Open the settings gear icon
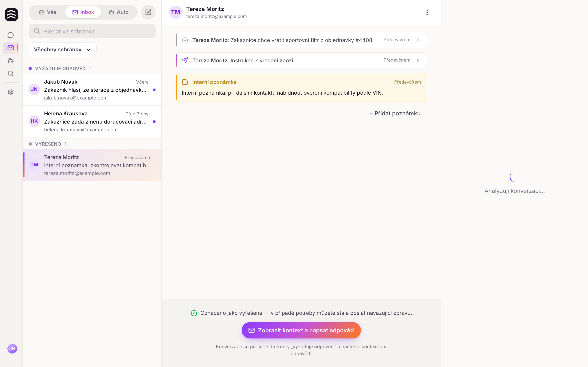The image size is (588, 367). pyautogui.click(x=10, y=92)
